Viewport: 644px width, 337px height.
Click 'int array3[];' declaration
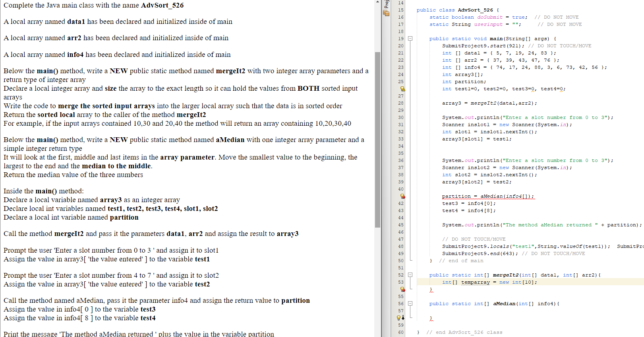[x=463, y=74]
